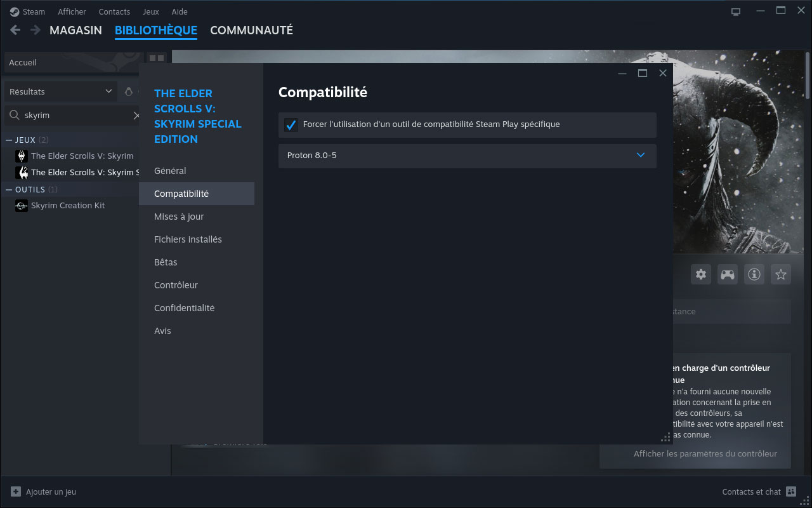This screenshot has height=508, width=812.
Task: Go back with the left arrow
Action: pos(15,30)
